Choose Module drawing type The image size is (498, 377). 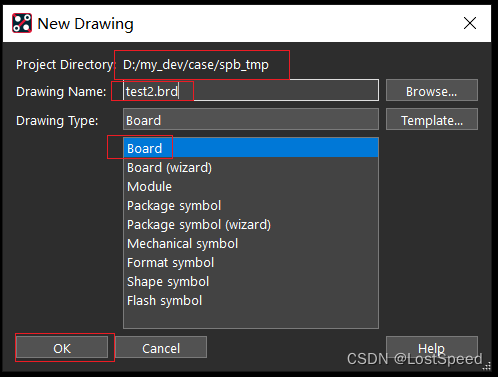[251, 186]
